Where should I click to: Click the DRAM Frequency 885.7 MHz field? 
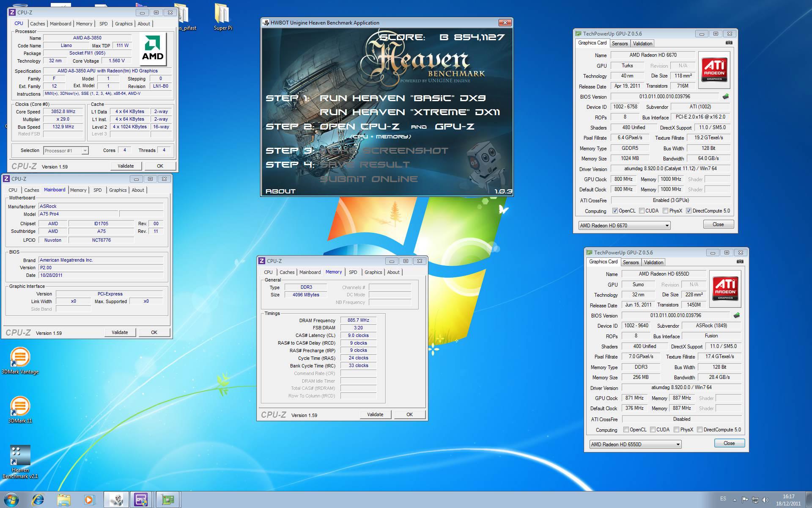click(x=358, y=320)
